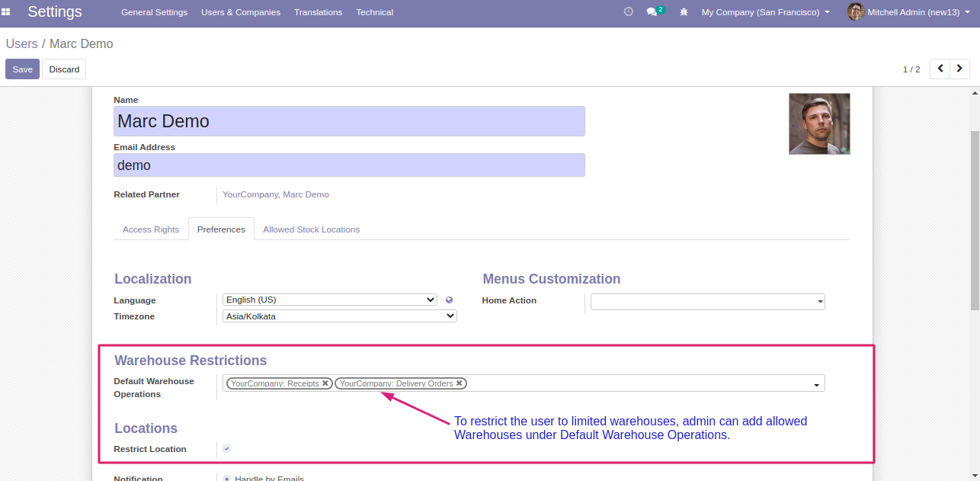
Task: Open the YourCompany, Marc Demo partner link
Action: coord(275,194)
